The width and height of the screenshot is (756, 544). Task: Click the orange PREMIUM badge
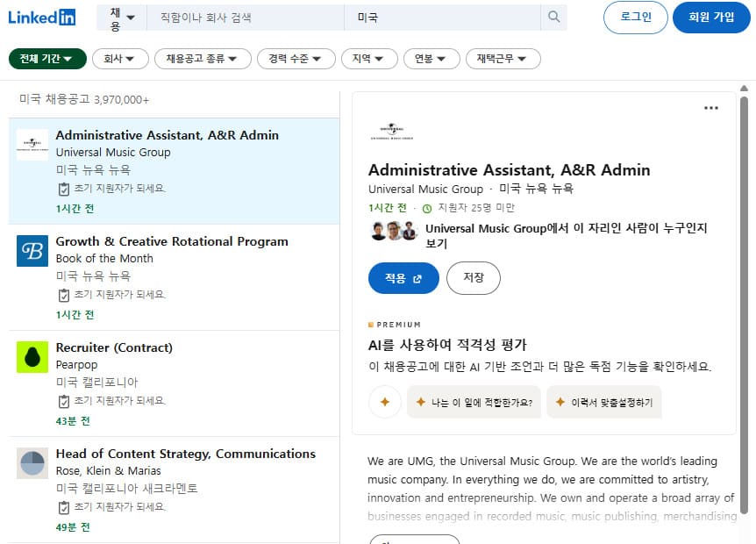pos(395,325)
